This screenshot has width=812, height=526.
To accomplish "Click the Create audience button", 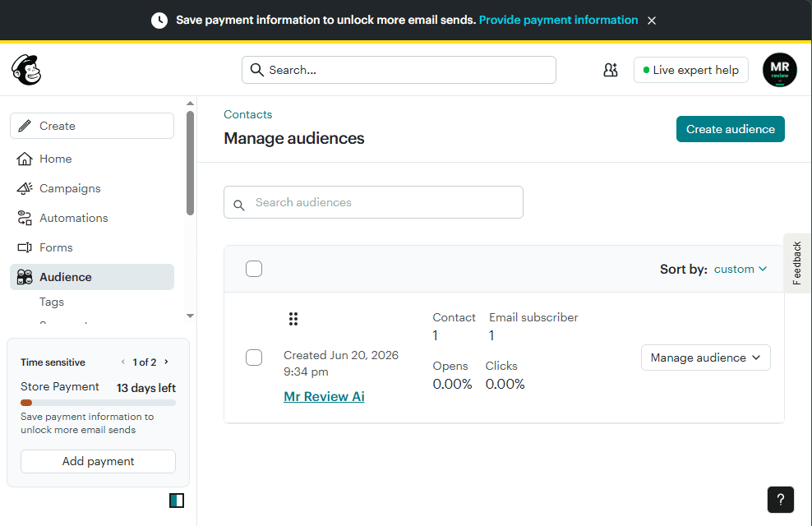I will pos(730,129).
